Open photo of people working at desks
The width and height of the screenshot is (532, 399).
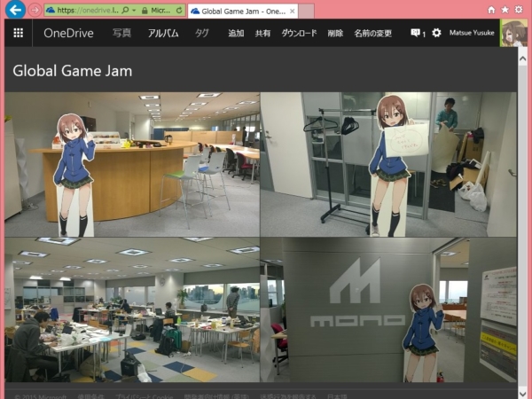coord(132,309)
